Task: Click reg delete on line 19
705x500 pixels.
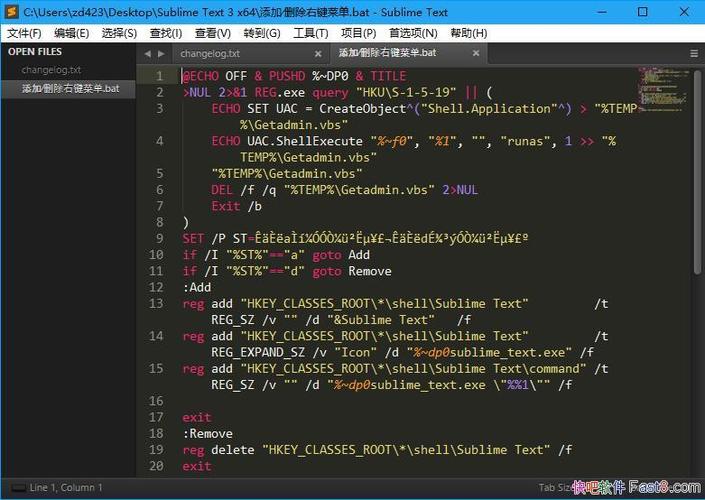Action: (x=219, y=450)
